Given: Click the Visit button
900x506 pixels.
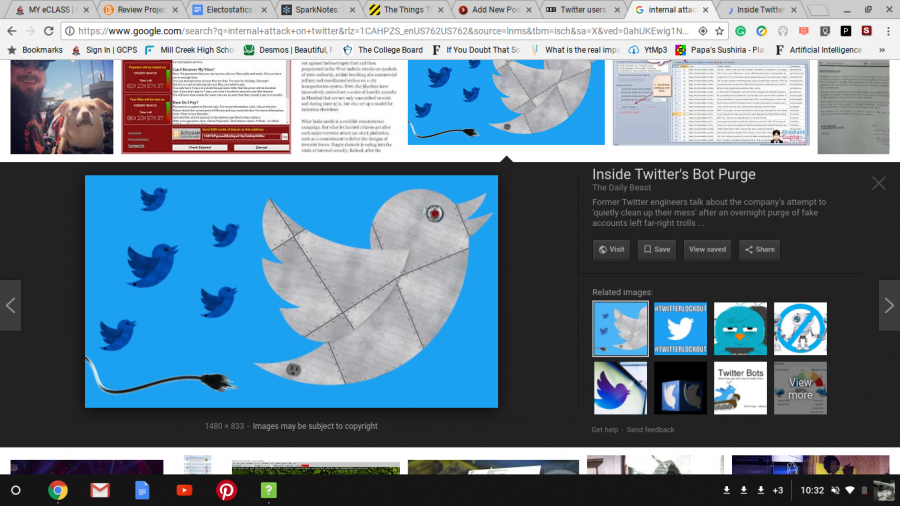Looking at the screenshot, I should tap(611, 250).
